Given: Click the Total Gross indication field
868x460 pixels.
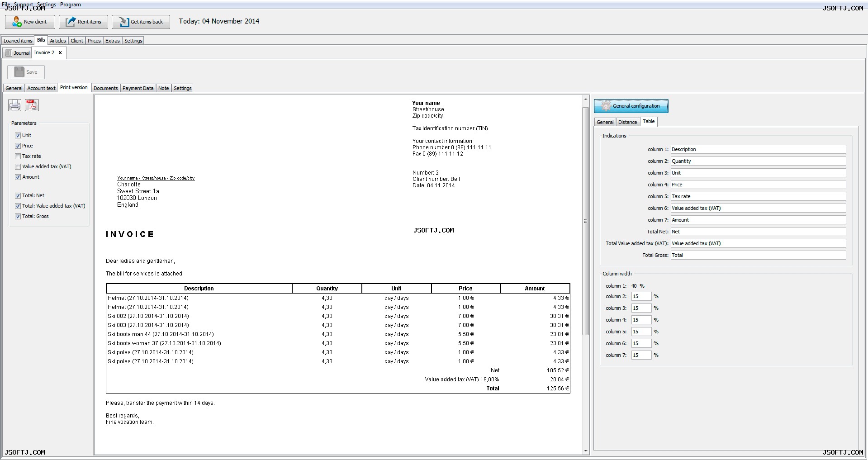Looking at the screenshot, I should click(758, 255).
